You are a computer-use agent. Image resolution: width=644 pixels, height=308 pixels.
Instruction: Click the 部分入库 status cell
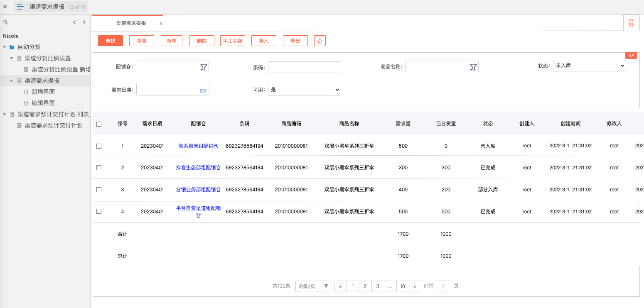pyautogui.click(x=488, y=190)
